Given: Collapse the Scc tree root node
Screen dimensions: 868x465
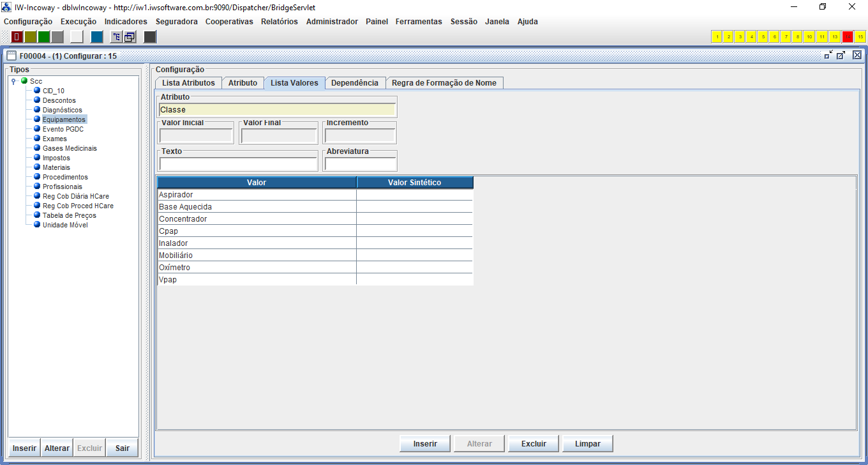Looking at the screenshot, I should (13, 81).
